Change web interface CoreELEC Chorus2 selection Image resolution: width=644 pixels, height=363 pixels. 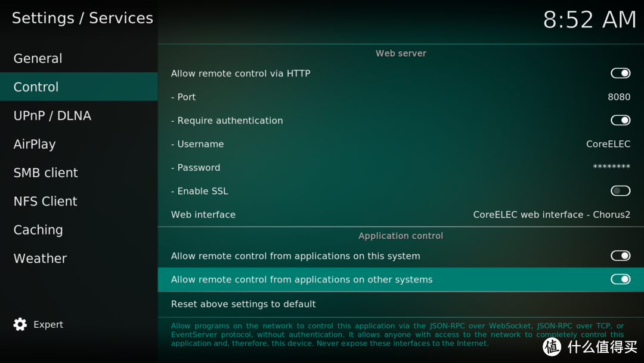point(551,214)
